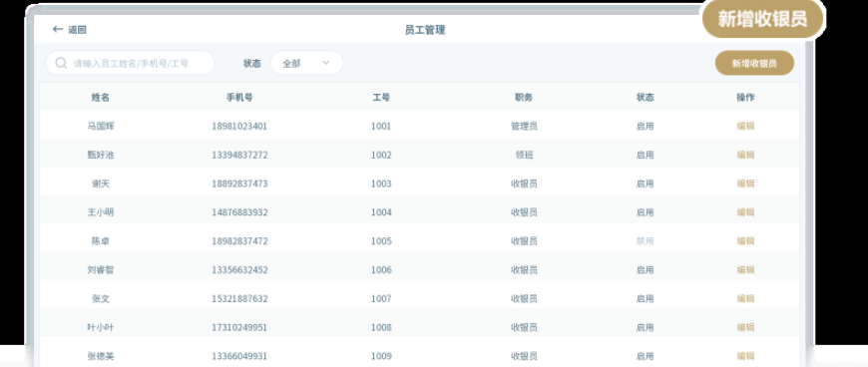Click phone number 15321887632
The height and width of the screenshot is (367, 868).
(x=239, y=299)
